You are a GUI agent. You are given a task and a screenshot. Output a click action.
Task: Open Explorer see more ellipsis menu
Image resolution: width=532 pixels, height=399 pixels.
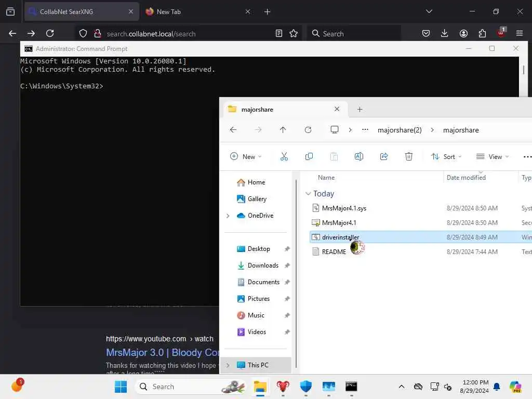coord(527,156)
